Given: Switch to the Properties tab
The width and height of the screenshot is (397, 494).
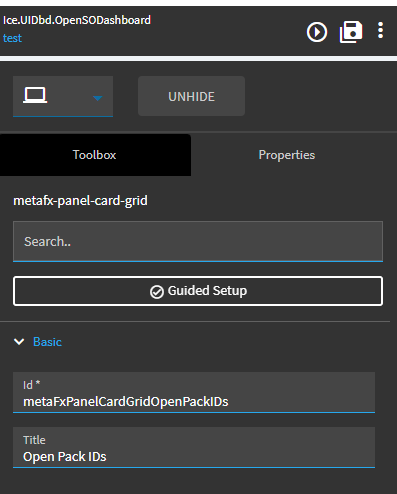Looking at the screenshot, I should click(x=287, y=155).
